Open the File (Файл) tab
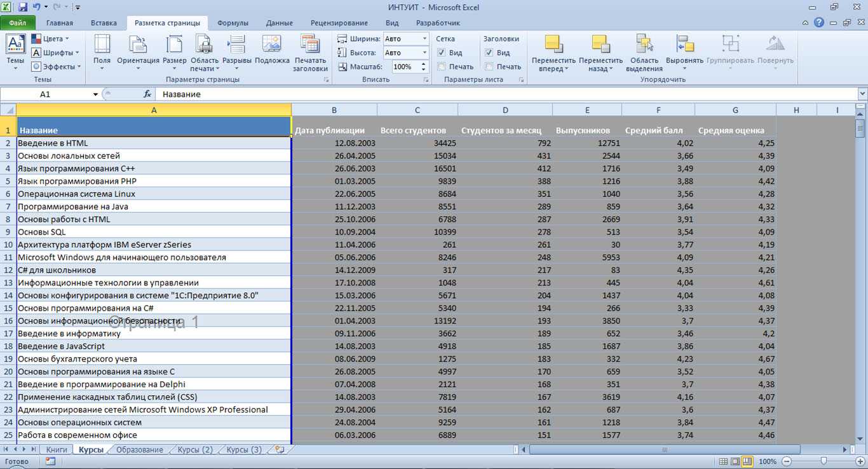This screenshot has height=469, width=868. click(x=18, y=23)
